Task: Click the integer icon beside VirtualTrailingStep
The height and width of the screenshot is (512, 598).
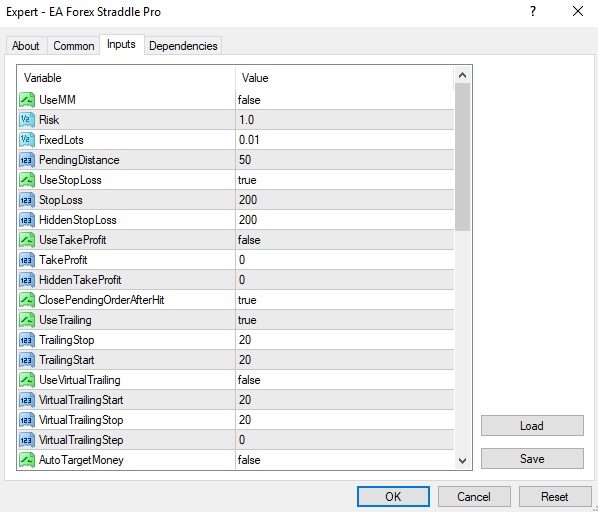Action: click(x=27, y=440)
